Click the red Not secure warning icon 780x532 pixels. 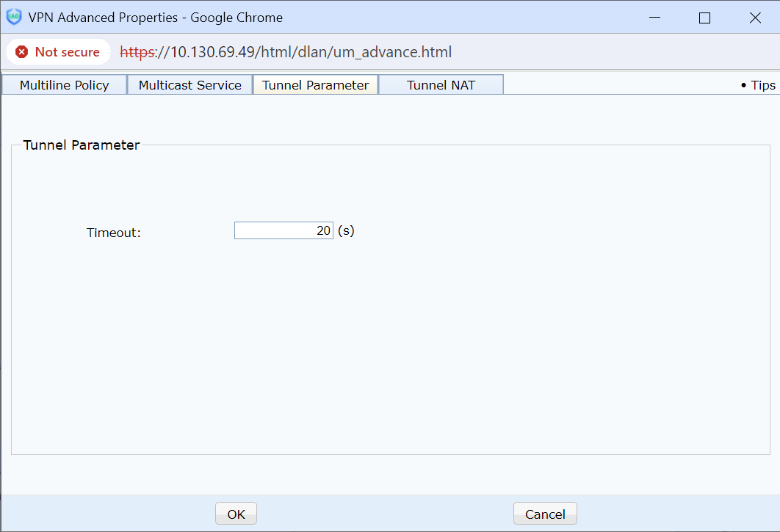[x=22, y=52]
